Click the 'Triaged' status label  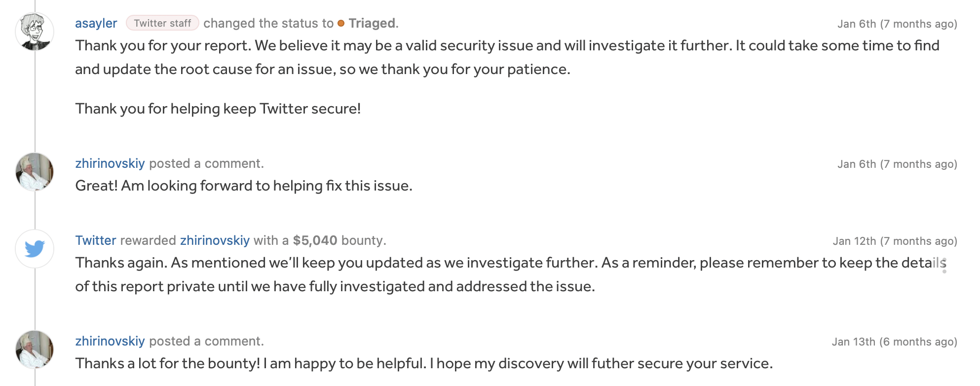372,23
